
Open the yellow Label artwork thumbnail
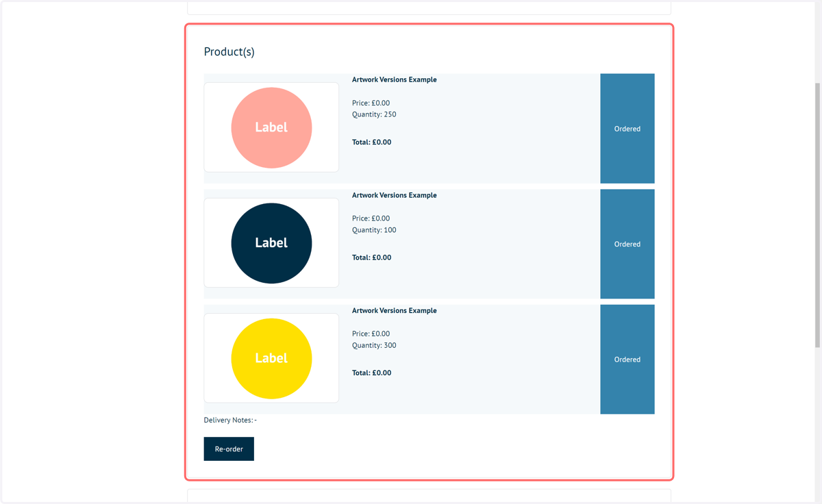271,358
